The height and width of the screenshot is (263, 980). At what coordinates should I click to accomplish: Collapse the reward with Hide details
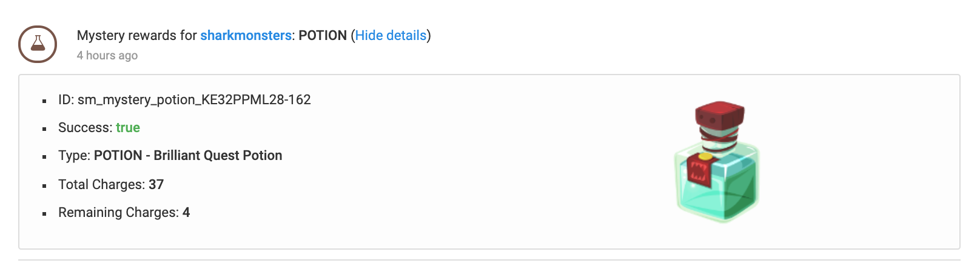pyautogui.click(x=391, y=36)
